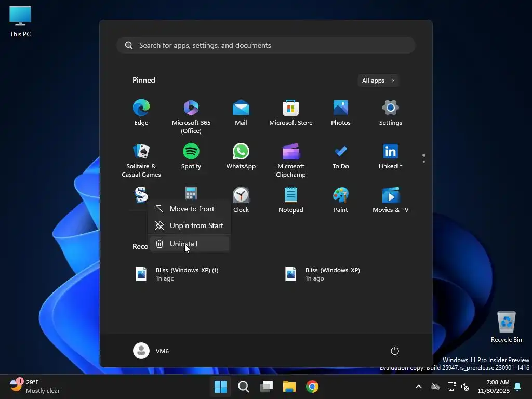
Task: Open the recent Bliss_(Windows_XP) file without (1)
Action: click(x=323, y=274)
